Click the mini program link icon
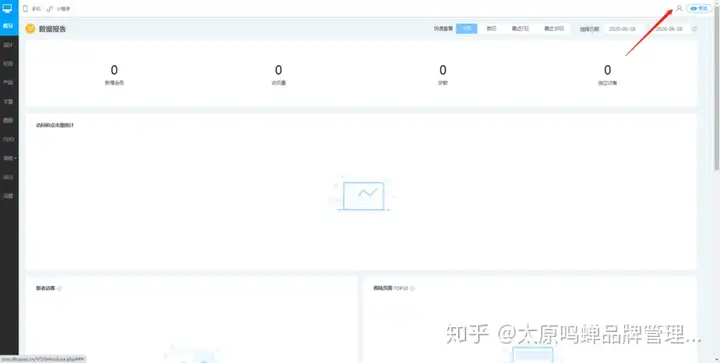 pyautogui.click(x=50, y=9)
